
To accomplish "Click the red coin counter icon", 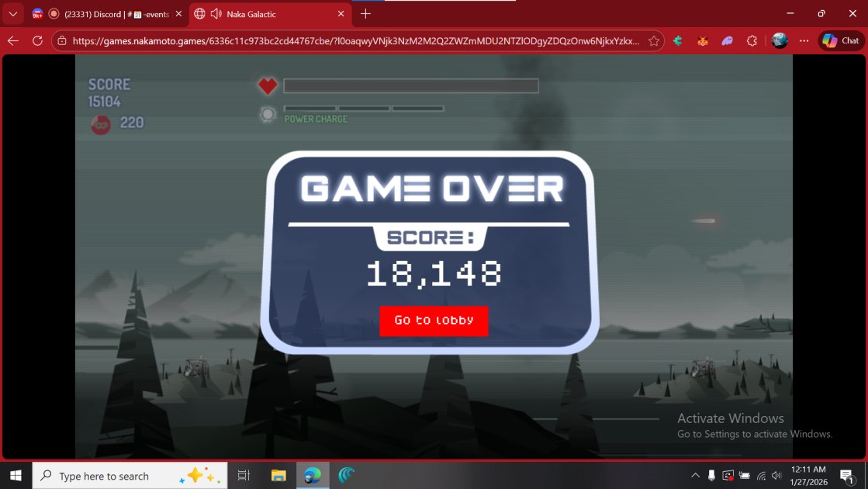I will 101,124.
